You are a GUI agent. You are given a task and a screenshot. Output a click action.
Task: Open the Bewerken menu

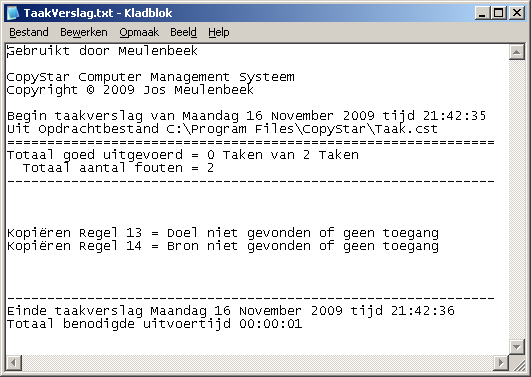tap(84, 32)
